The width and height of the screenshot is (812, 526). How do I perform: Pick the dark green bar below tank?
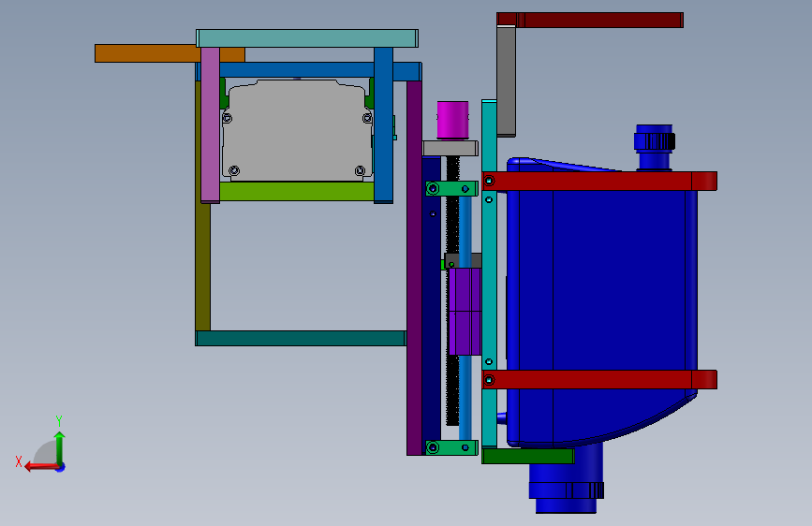coord(528,456)
